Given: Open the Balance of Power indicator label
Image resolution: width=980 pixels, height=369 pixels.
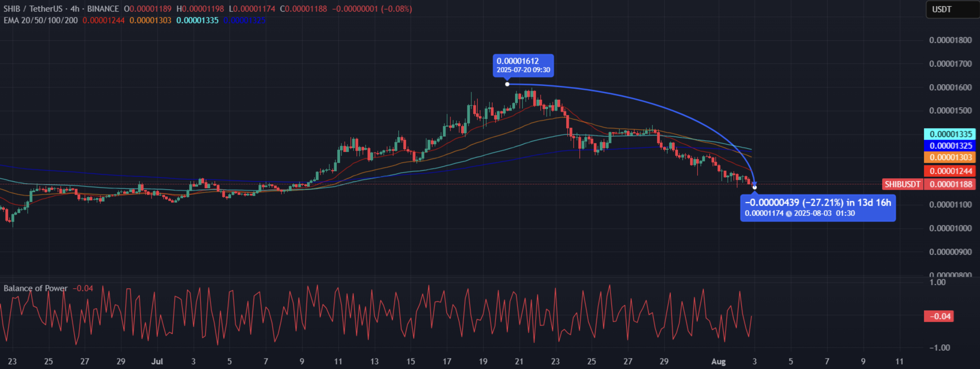Looking at the screenshot, I should click(35, 288).
